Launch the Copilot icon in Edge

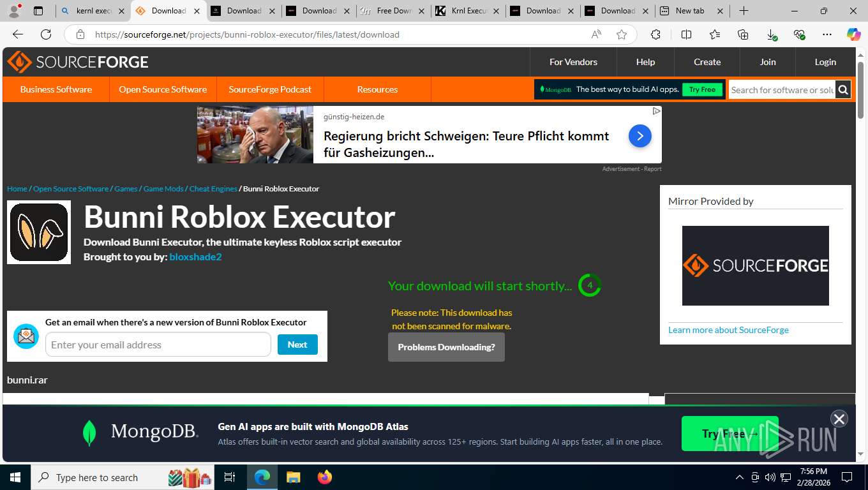[x=853, y=34]
